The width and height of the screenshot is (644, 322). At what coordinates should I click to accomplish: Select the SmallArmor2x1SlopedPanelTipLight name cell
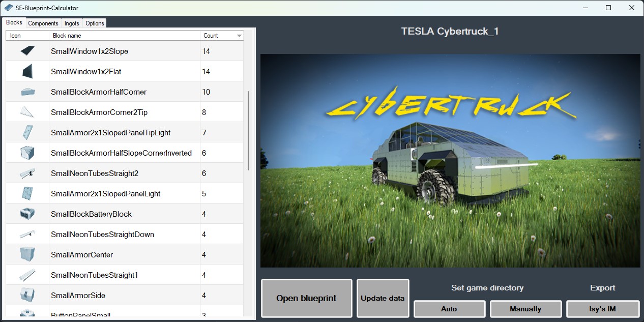coord(125,132)
